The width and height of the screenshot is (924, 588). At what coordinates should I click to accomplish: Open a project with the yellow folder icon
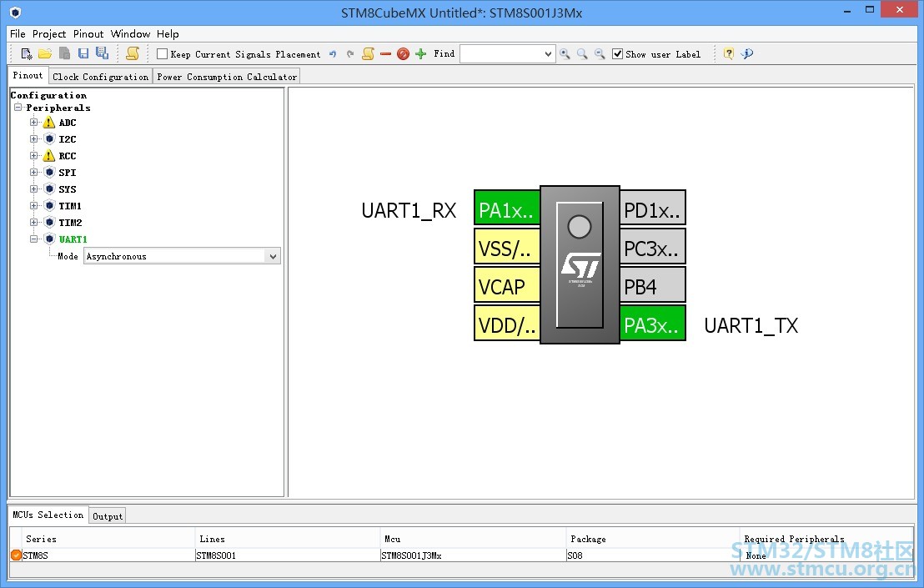click(45, 53)
